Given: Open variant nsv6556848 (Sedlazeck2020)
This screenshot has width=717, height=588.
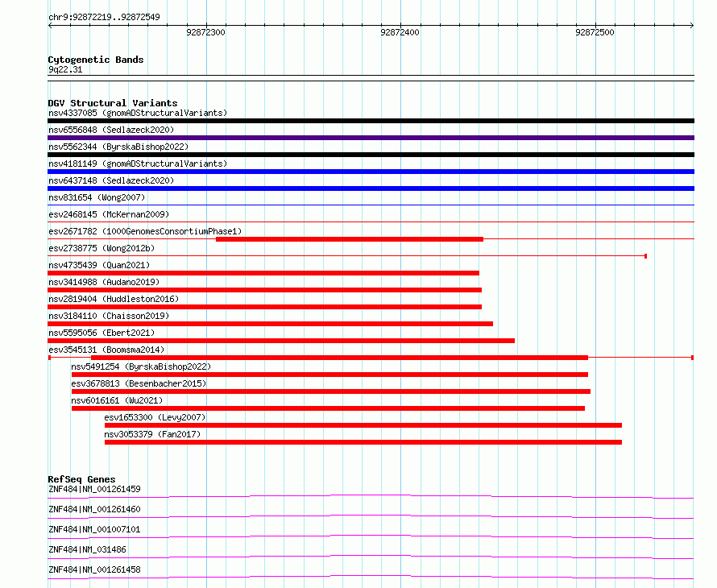Looking at the screenshot, I should click(x=111, y=130).
